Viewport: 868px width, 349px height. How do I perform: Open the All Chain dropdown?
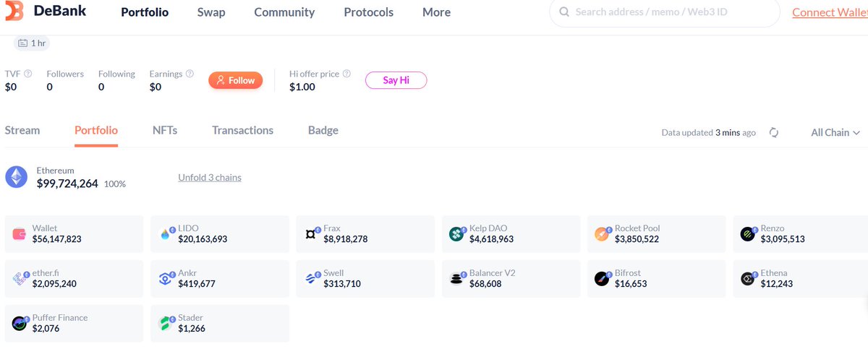(835, 132)
